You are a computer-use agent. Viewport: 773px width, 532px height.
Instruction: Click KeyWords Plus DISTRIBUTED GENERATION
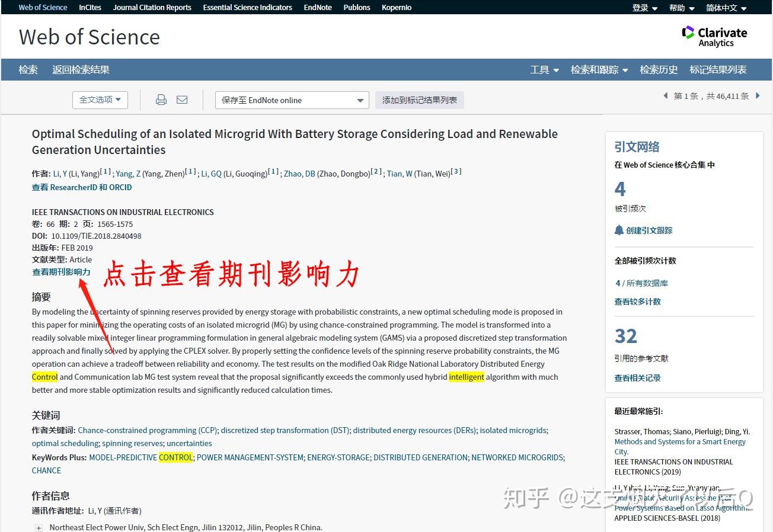tap(420, 457)
